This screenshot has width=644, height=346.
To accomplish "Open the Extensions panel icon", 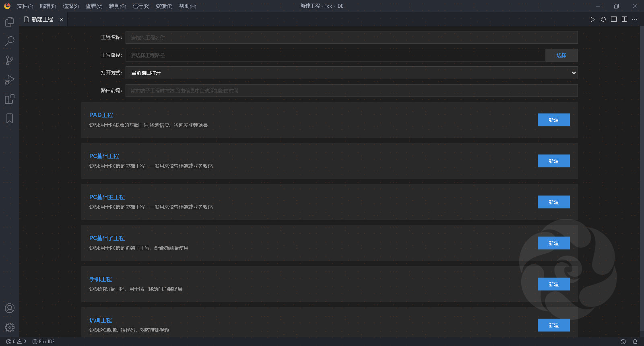I will 10,99.
